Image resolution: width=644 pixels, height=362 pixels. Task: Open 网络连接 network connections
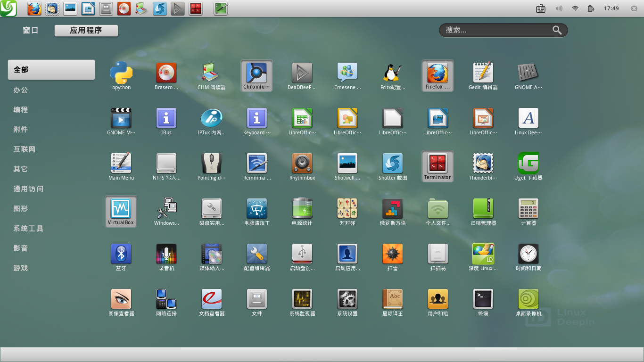click(166, 303)
